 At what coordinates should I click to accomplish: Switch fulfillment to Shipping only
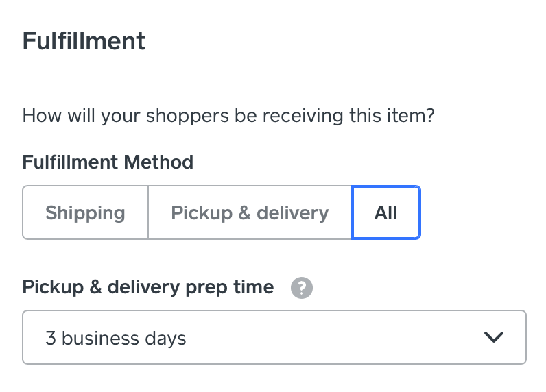pyautogui.click(x=85, y=212)
